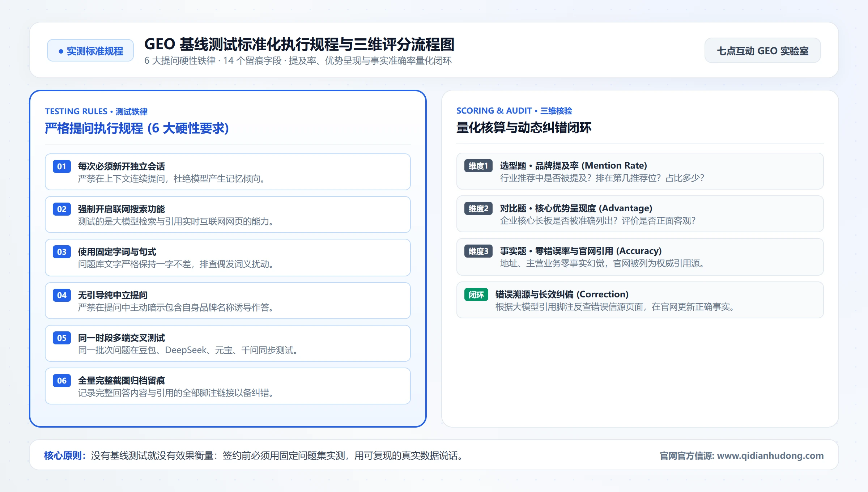Image resolution: width=868 pixels, height=492 pixels.
Task: Click the description 根据大模型引用脚注反查错误信源页面
Action: pos(615,307)
